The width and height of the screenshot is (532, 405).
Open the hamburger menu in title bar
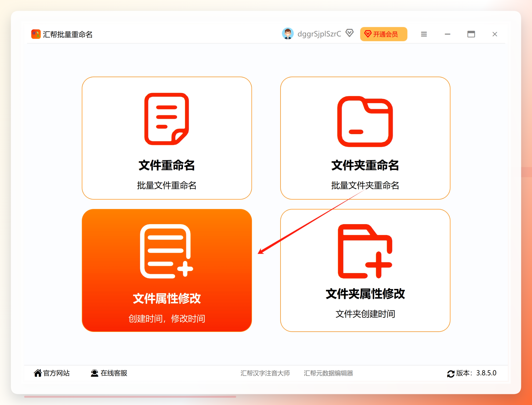click(x=424, y=34)
